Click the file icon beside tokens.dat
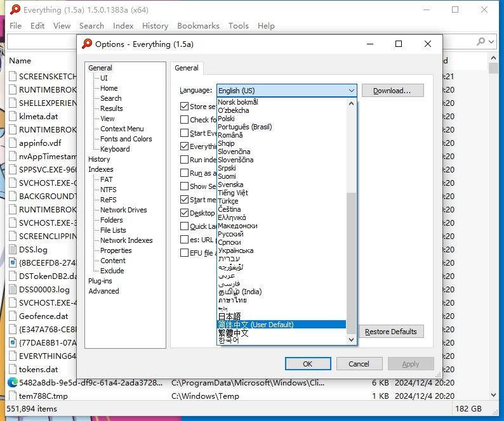 (x=13, y=369)
